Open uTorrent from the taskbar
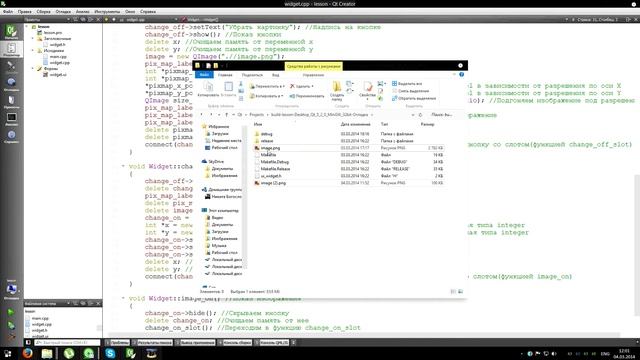640x360 pixels. tap(69, 353)
